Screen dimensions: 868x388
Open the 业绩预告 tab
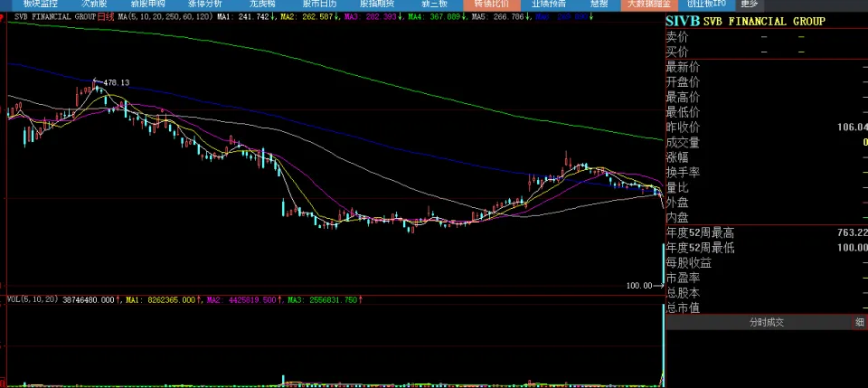[x=548, y=4]
